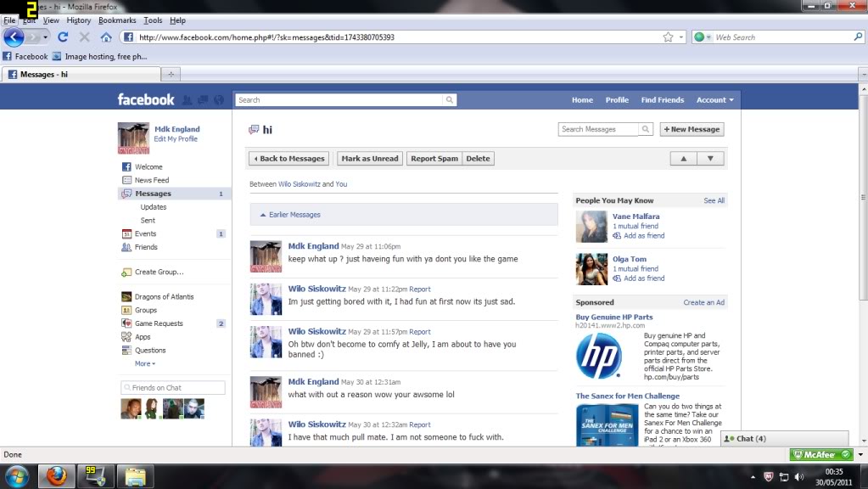Reload the page with the refresh icon
The height and width of the screenshot is (489, 868).
[62, 37]
